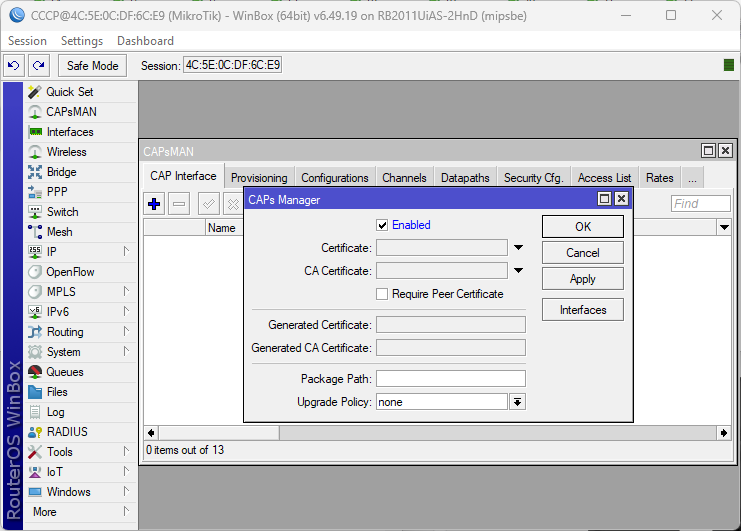
Task: Click the disable (X) toolbar button in CAPsMAN
Action: (233, 204)
